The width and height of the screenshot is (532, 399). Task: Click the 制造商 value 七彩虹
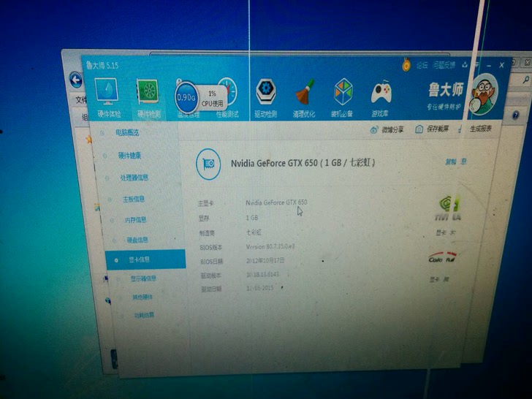[x=254, y=232]
